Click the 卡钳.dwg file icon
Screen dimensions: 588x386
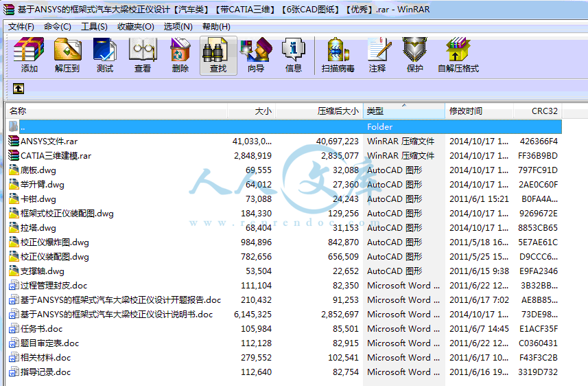[14, 198]
